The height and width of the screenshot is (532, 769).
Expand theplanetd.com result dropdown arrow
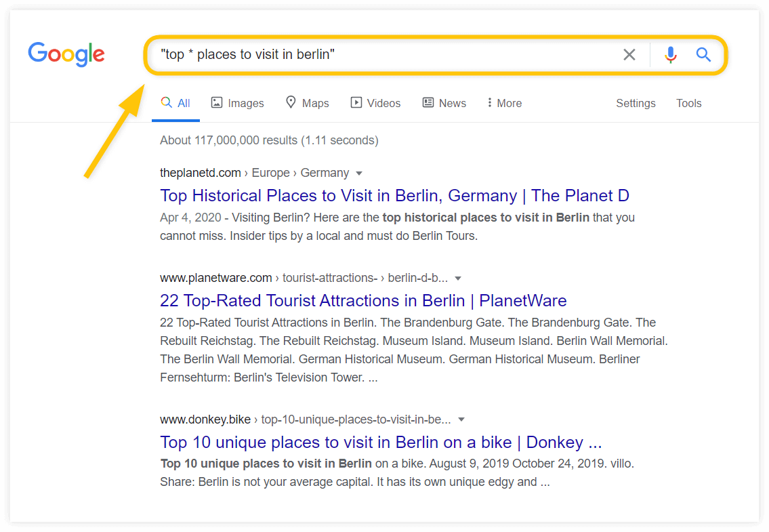point(359,173)
